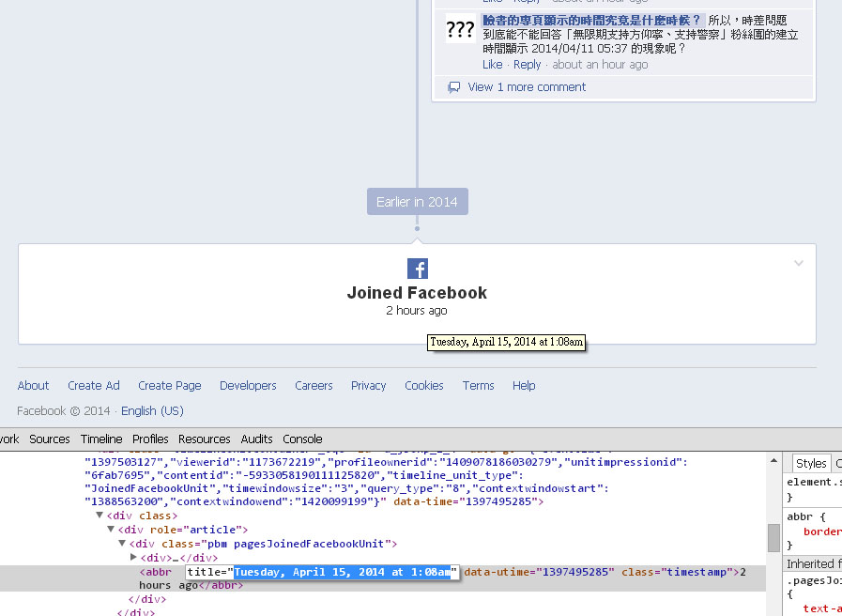
Task: Click the 2 hours ago timestamp
Action: coord(417,311)
